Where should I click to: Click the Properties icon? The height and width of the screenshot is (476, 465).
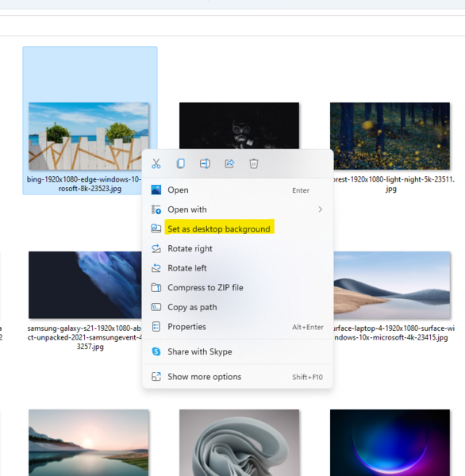tap(156, 327)
